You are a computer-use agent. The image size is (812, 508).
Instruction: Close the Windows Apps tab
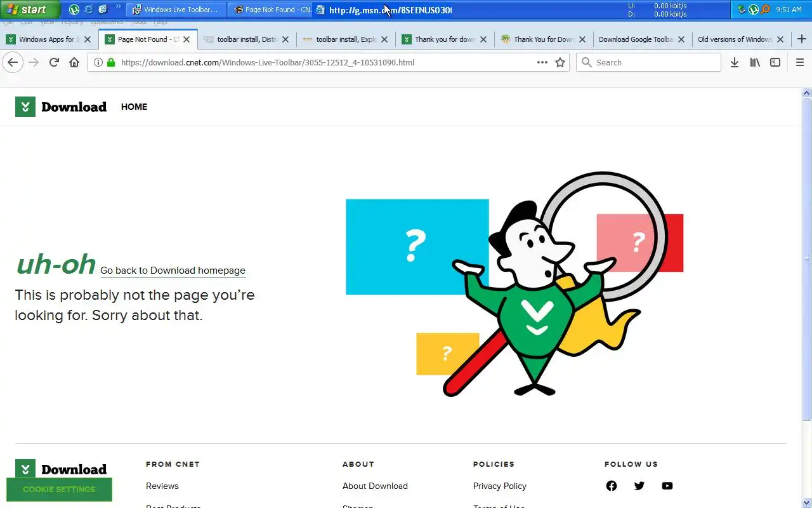88,39
